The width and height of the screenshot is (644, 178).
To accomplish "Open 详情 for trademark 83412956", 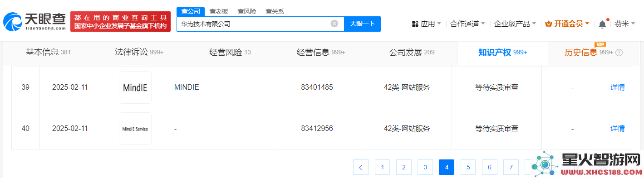I will (617, 129).
